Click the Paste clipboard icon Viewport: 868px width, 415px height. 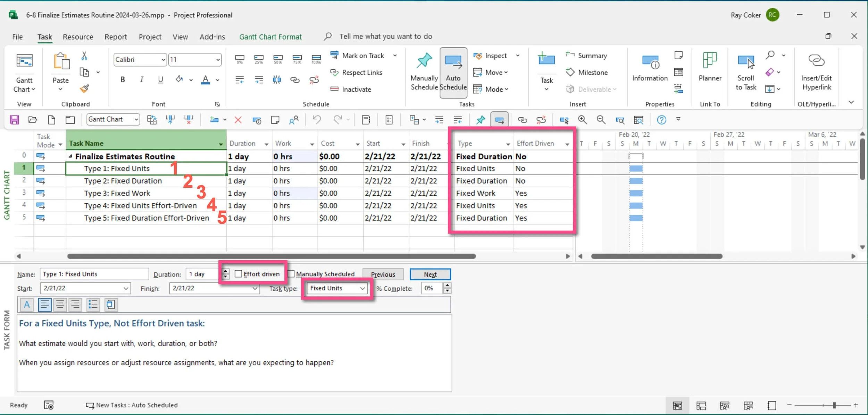[61, 62]
